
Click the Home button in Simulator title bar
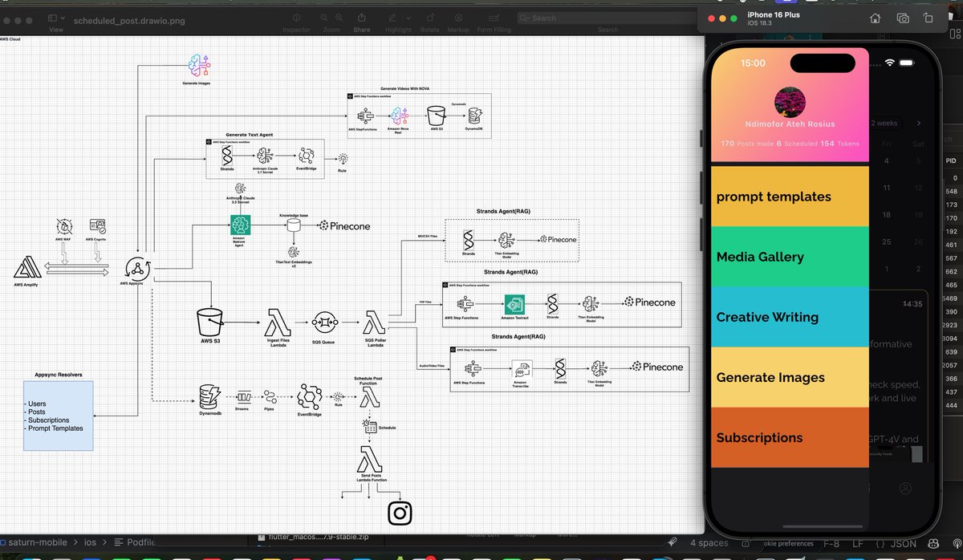[875, 18]
